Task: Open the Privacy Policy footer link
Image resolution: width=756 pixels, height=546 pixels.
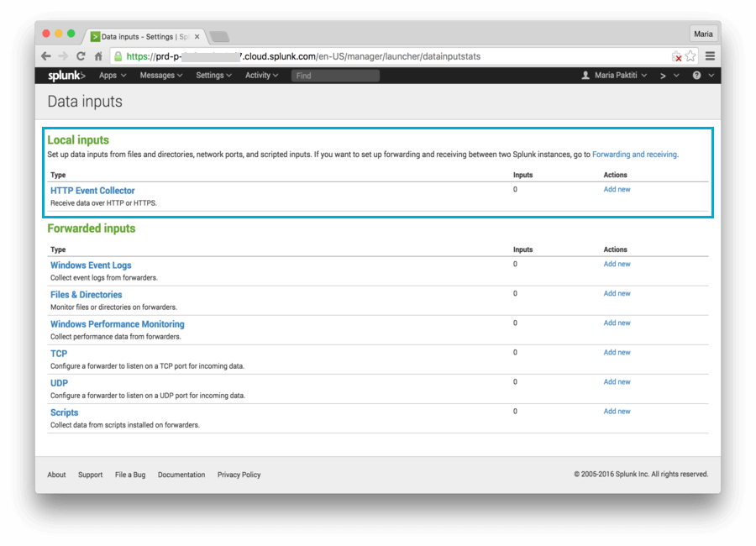Action: click(x=239, y=475)
